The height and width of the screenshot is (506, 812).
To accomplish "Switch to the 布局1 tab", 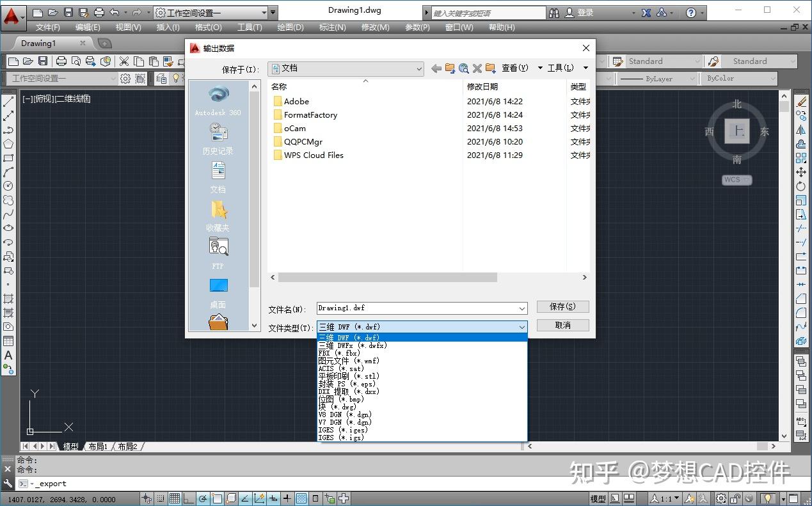I will coord(97,447).
